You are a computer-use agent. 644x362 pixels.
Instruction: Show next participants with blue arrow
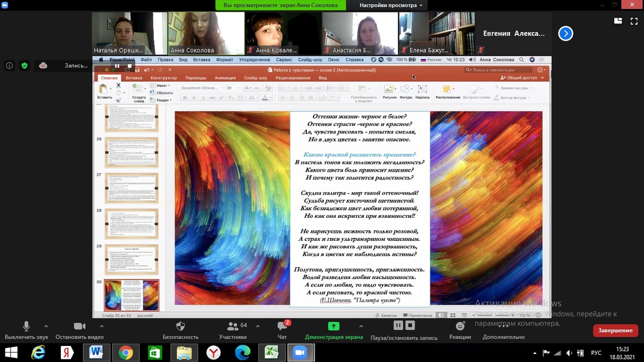(x=566, y=34)
